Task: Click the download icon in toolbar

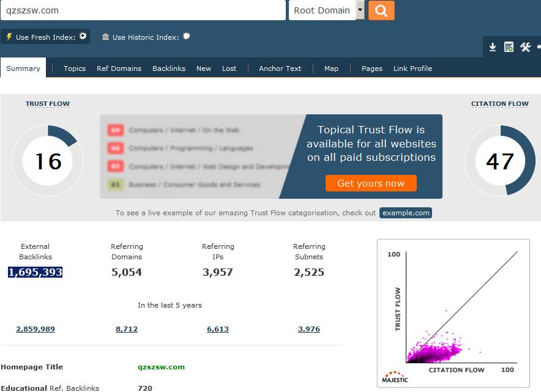Action: tap(493, 47)
